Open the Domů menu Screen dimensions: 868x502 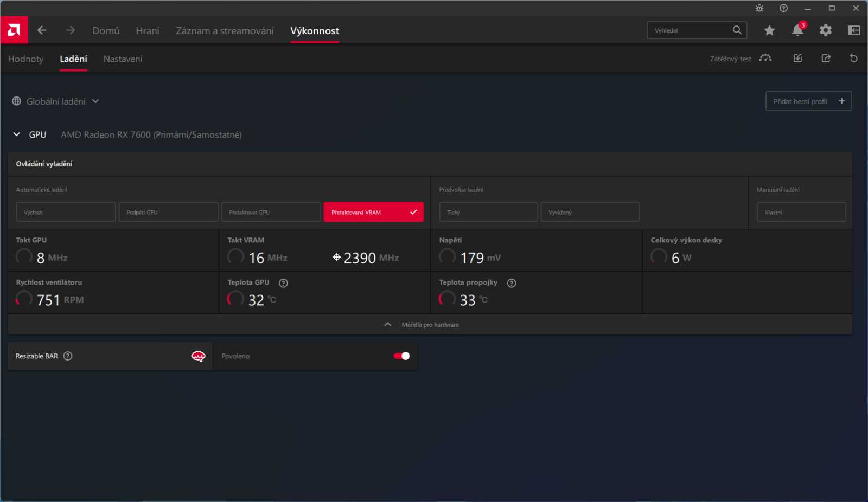tap(106, 31)
